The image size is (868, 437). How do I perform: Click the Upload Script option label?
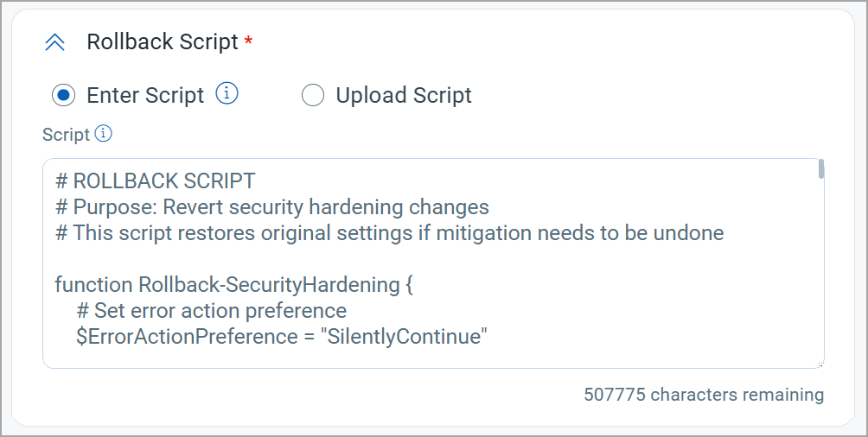[x=404, y=95]
